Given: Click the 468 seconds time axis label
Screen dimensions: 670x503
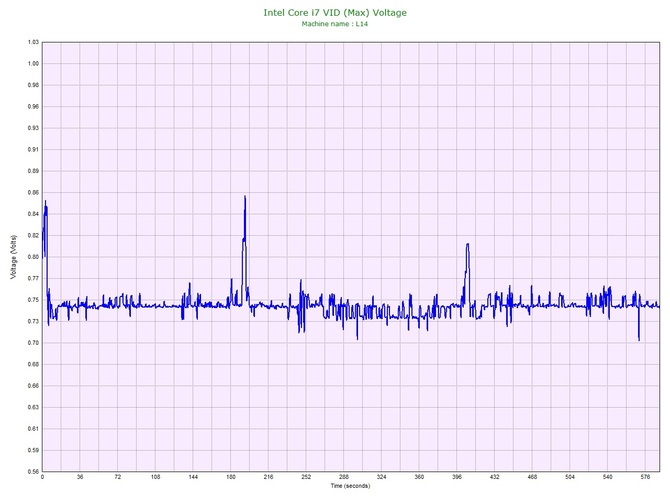Looking at the screenshot, I should coord(532,477).
